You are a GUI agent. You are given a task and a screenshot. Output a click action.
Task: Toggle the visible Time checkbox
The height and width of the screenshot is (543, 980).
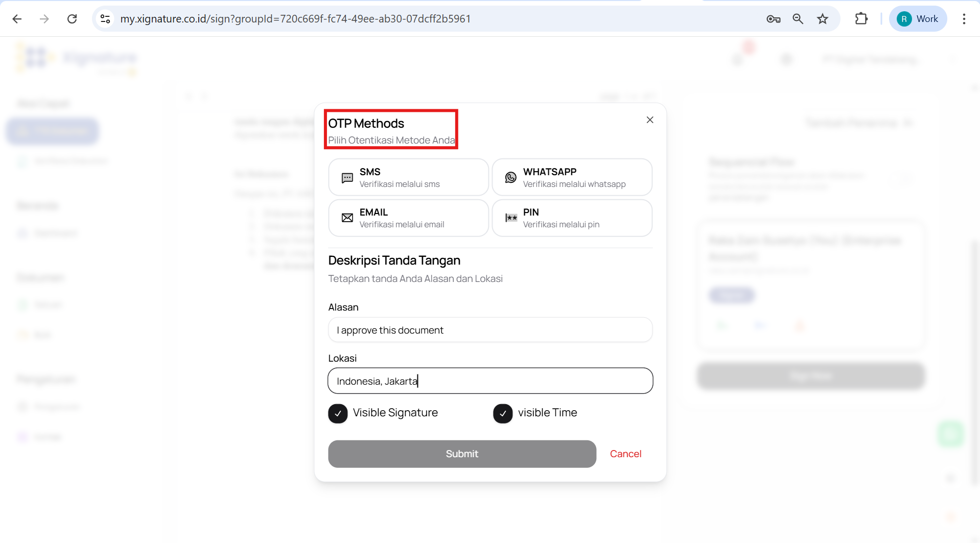503,413
